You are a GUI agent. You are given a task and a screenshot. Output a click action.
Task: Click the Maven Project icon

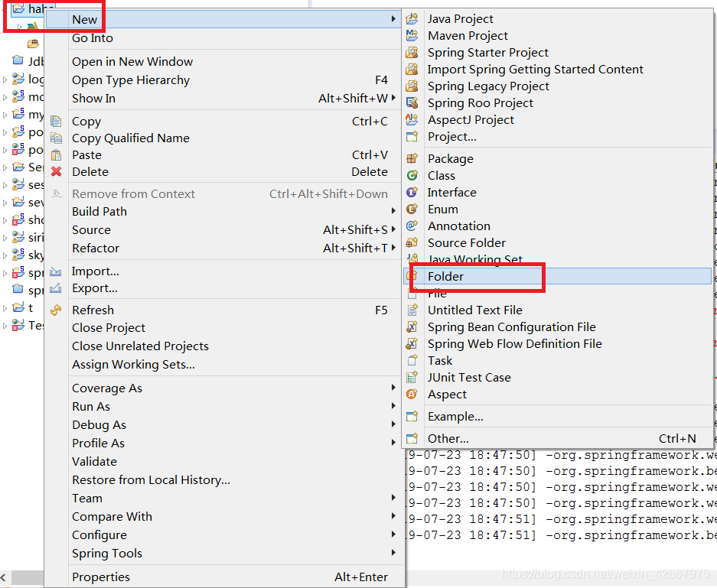coord(412,36)
